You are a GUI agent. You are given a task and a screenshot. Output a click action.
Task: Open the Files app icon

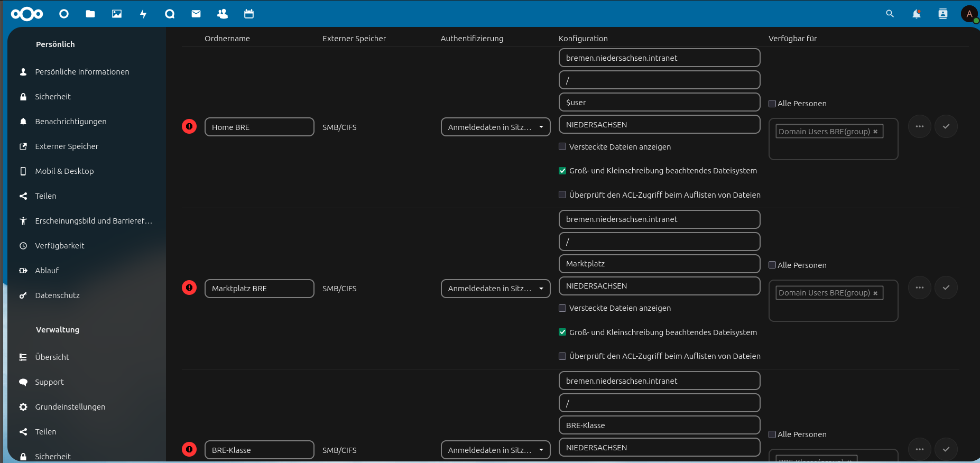coord(90,14)
